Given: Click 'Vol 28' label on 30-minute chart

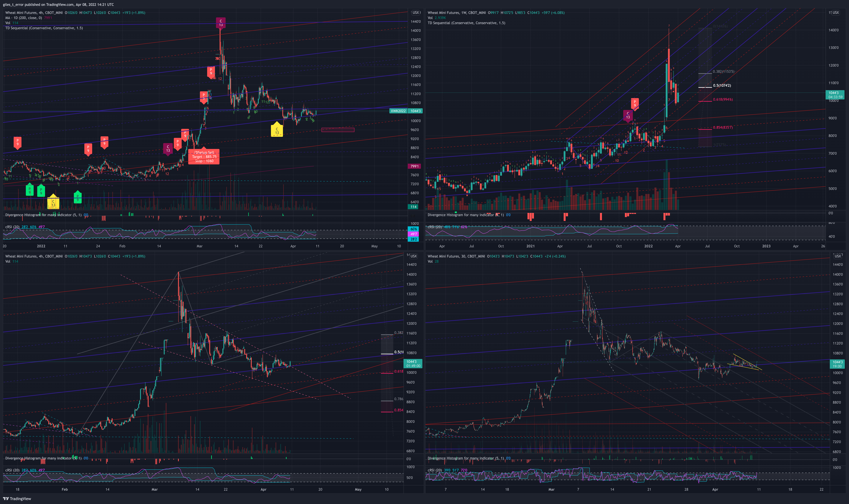Looking at the screenshot, I should click(433, 261).
